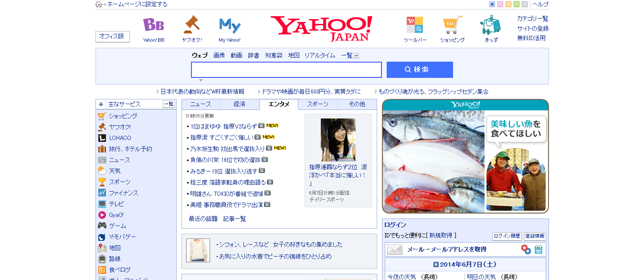The width and height of the screenshot is (644, 280).
Task: Click the white lace blouse thumbnail
Action: click(198, 250)
